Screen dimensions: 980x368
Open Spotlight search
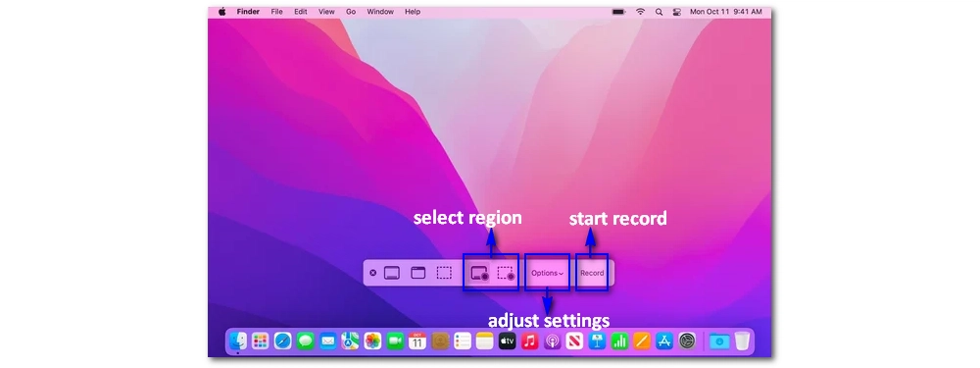[659, 11]
